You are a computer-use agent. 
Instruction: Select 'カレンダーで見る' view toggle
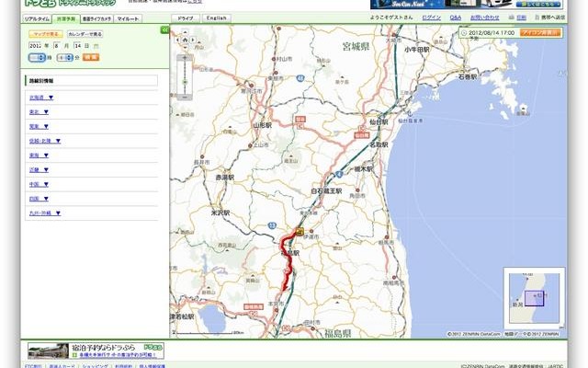[85, 33]
